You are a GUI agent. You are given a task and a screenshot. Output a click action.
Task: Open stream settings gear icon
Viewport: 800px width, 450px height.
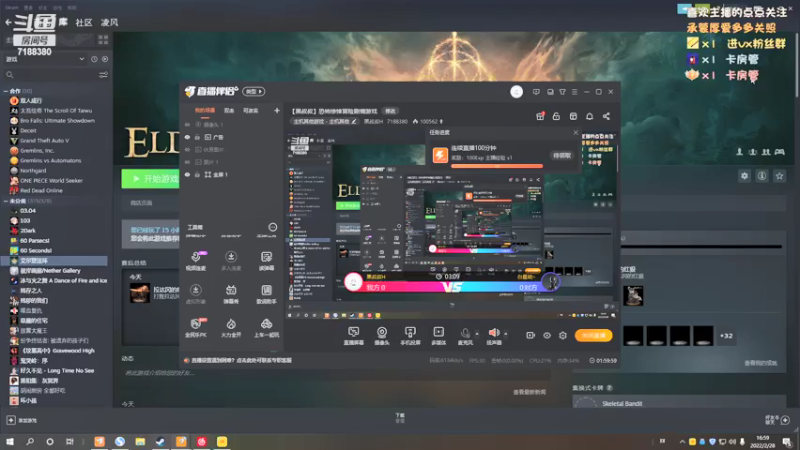[x=563, y=335]
